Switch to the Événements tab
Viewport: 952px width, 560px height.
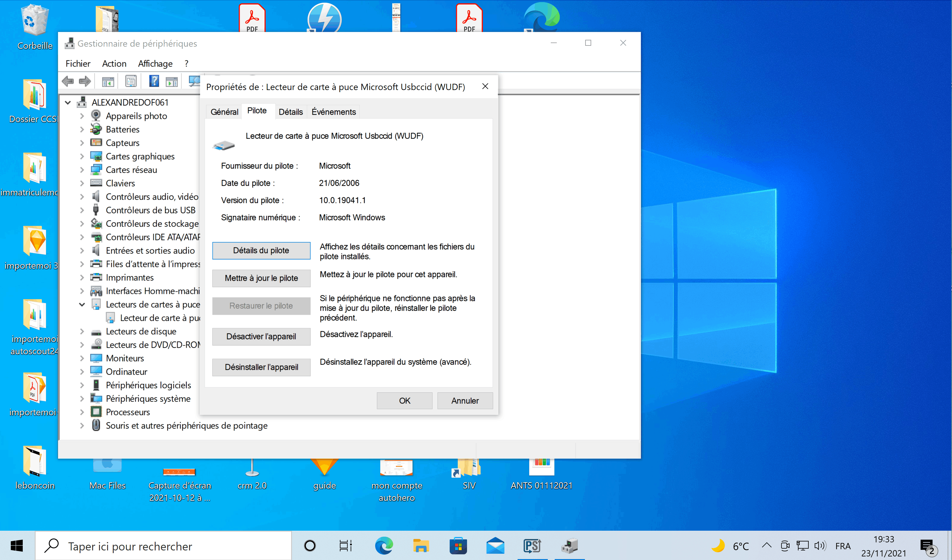(333, 112)
